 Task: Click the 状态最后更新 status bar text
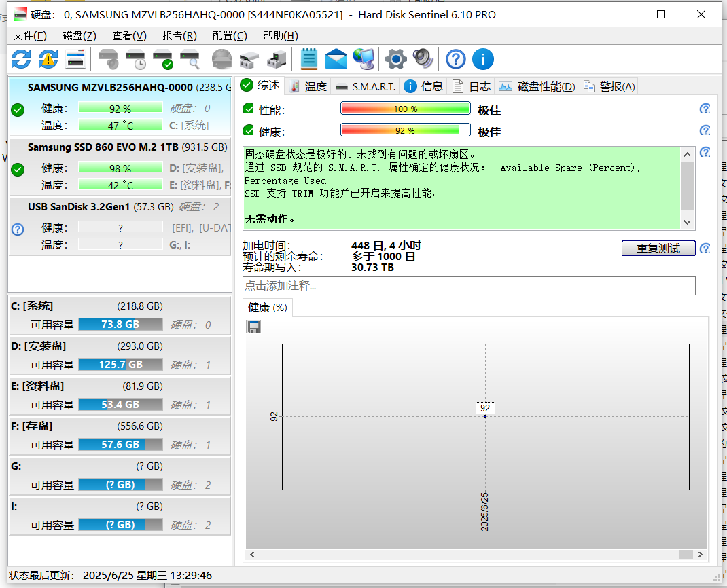pos(110,576)
